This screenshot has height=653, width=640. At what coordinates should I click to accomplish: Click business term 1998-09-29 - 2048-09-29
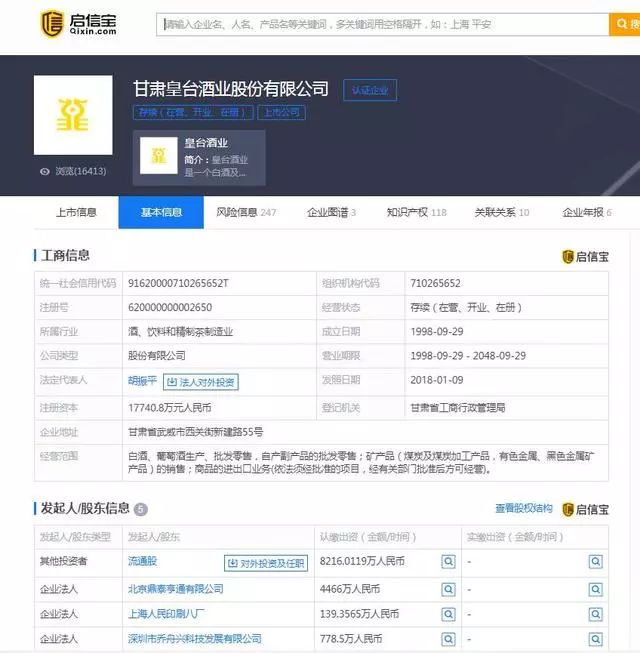(x=468, y=356)
